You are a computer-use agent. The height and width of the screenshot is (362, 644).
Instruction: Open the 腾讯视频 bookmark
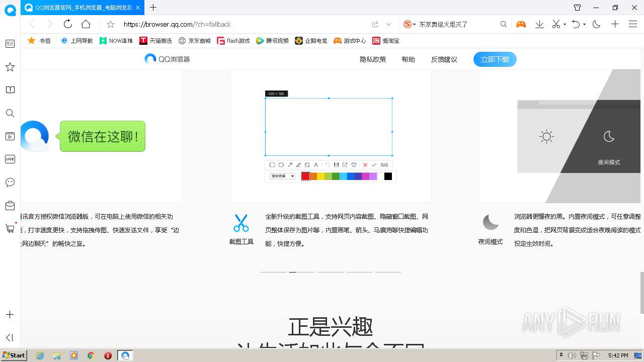[272, 41]
